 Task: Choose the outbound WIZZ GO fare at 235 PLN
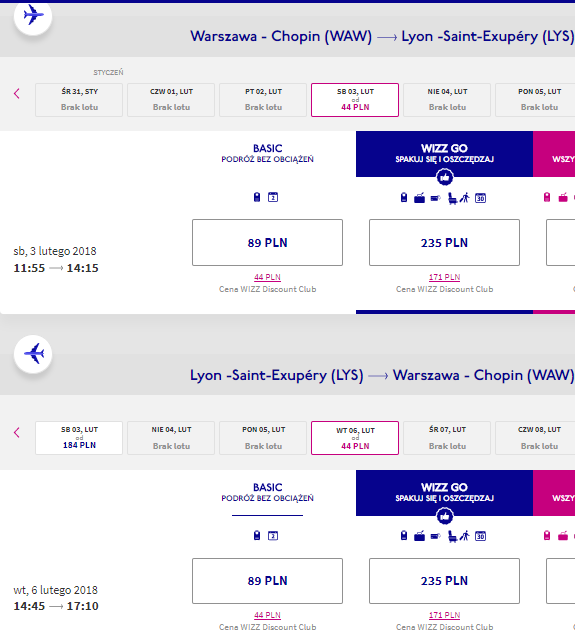pos(444,242)
